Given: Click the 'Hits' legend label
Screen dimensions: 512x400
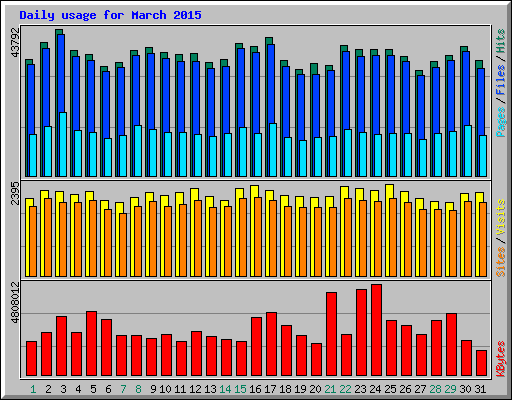Looking at the screenshot, I should 500,41.
